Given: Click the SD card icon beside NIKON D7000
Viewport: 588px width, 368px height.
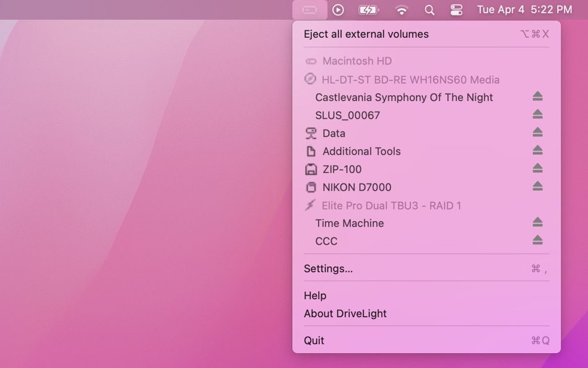Looking at the screenshot, I should pos(311,187).
